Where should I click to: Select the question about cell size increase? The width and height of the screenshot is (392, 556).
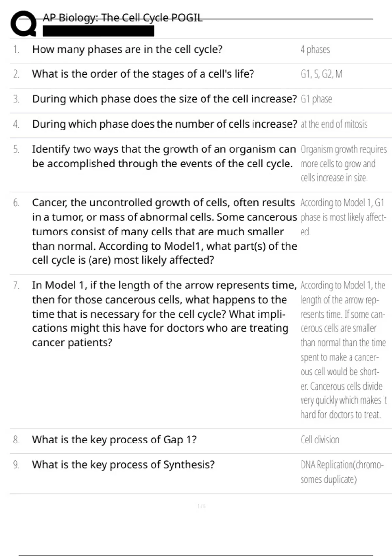(164, 99)
